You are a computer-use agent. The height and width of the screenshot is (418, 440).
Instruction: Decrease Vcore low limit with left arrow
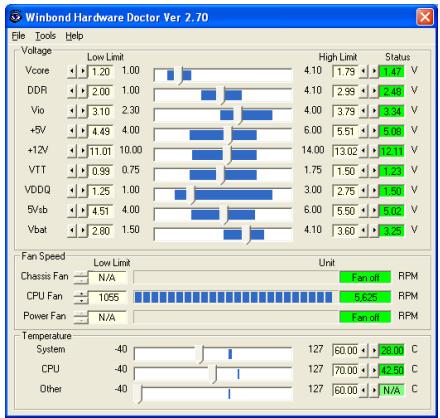click(72, 71)
